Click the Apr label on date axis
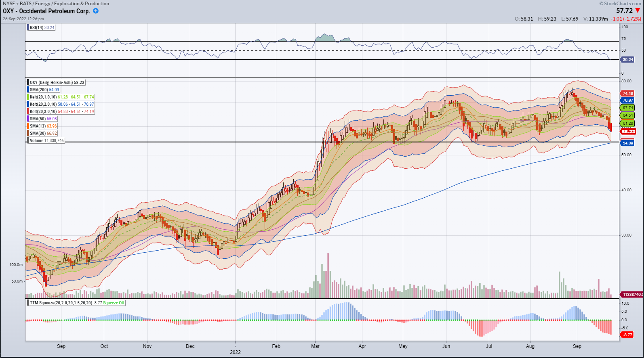Image resolution: width=644 pixels, height=358 pixels. [x=362, y=346]
